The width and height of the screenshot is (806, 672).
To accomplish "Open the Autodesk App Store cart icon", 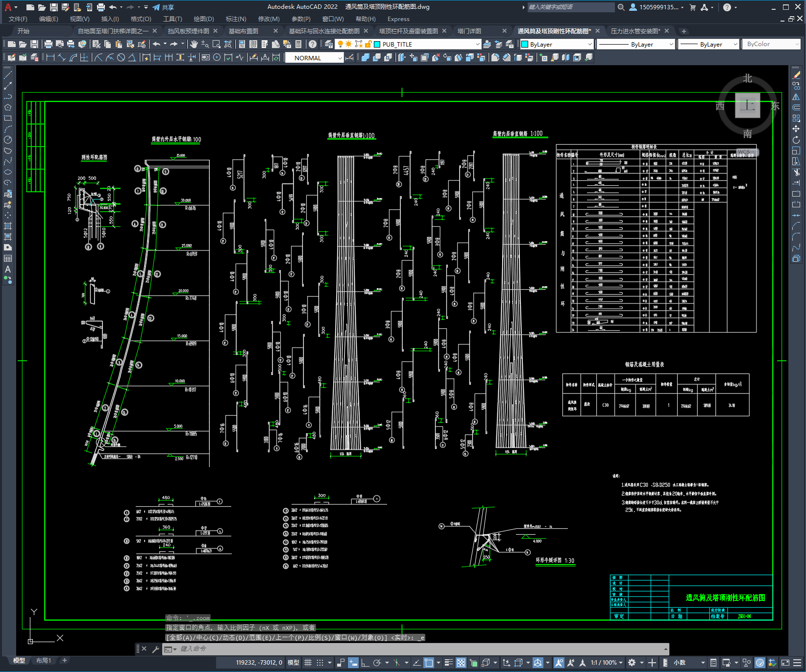I will point(693,7).
